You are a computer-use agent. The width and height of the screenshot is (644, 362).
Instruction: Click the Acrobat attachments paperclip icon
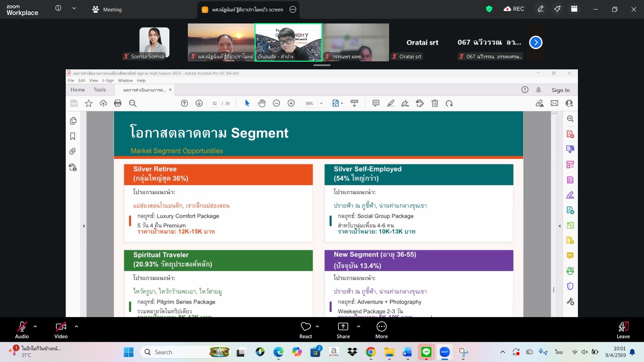(x=73, y=152)
